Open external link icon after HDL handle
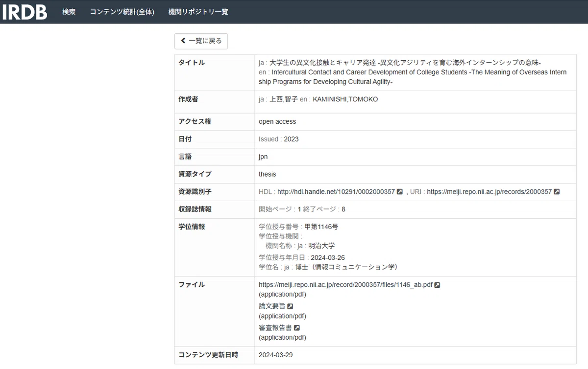Viewport: 588px width, 369px height. pyautogui.click(x=400, y=192)
